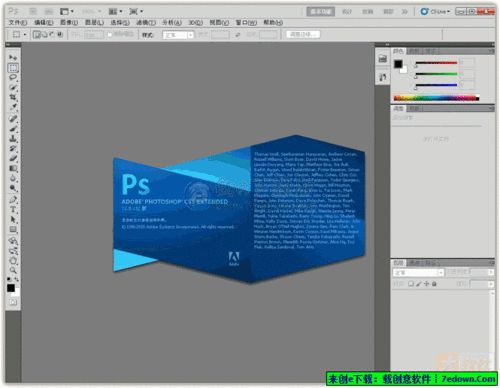Select the Move tool in the toolbox

[13, 57]
